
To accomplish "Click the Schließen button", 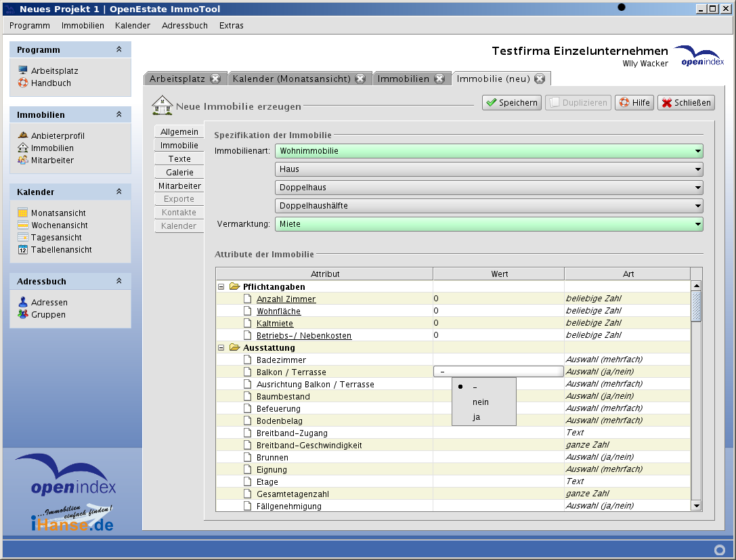I will 686,103.
